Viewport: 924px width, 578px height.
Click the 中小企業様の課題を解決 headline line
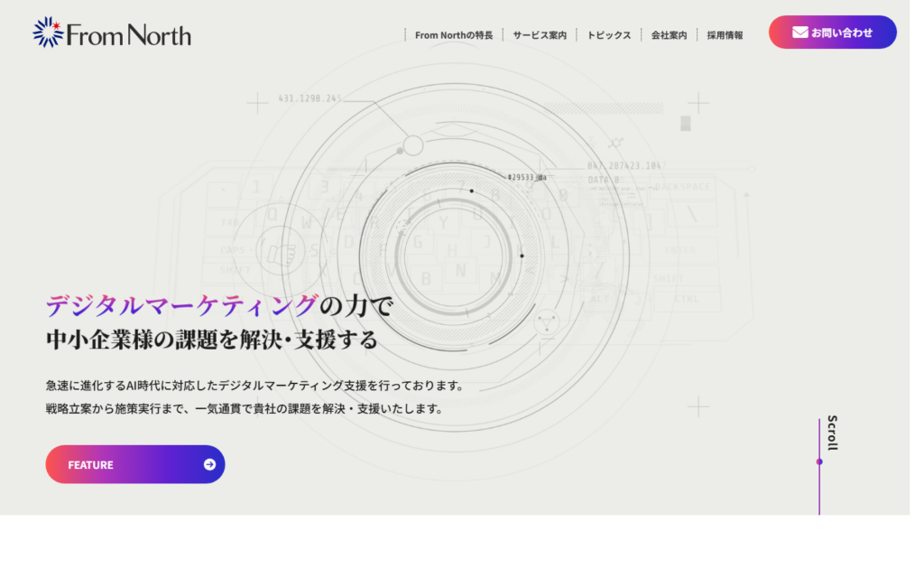pyautogui.click(x=211, y=340)
